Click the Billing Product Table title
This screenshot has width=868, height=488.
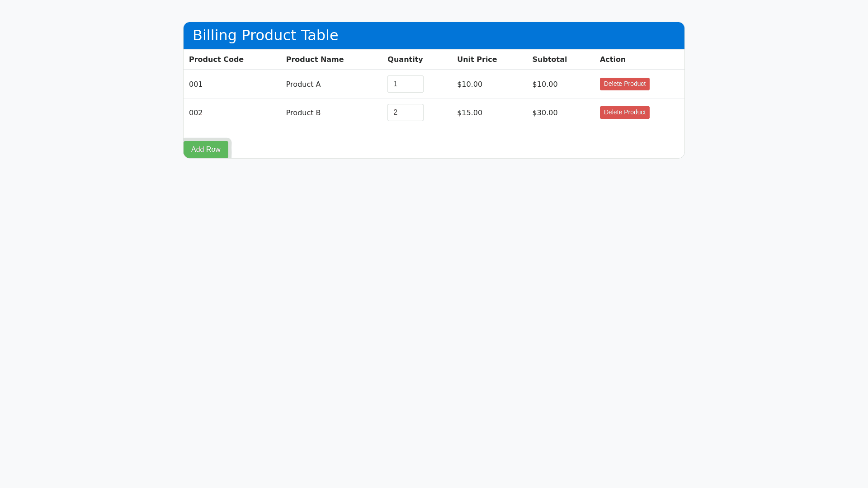265,35
